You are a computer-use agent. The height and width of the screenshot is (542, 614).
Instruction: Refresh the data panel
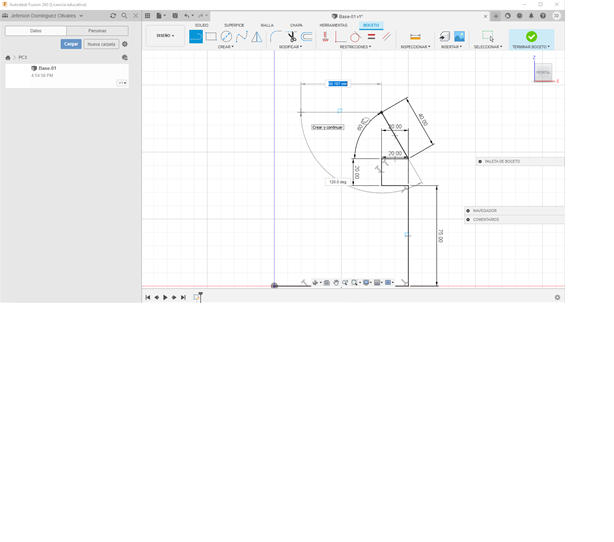[x=113, y=16]
